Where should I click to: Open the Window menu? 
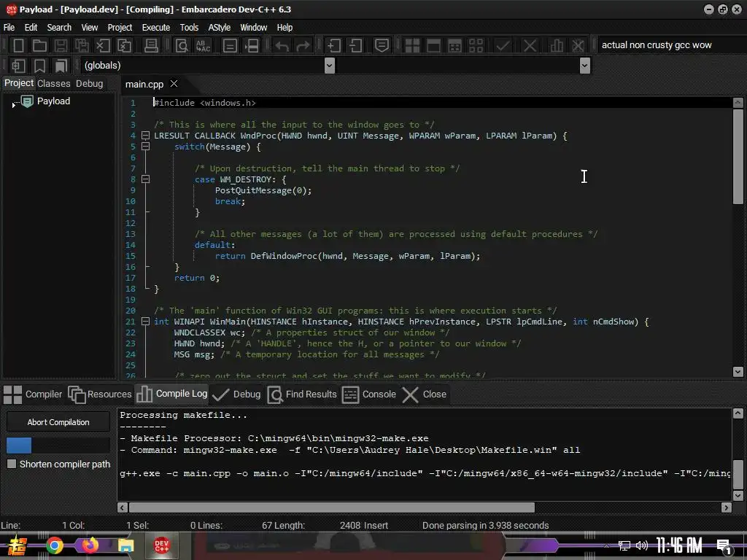pyautogui.click(x=253, y=28)
